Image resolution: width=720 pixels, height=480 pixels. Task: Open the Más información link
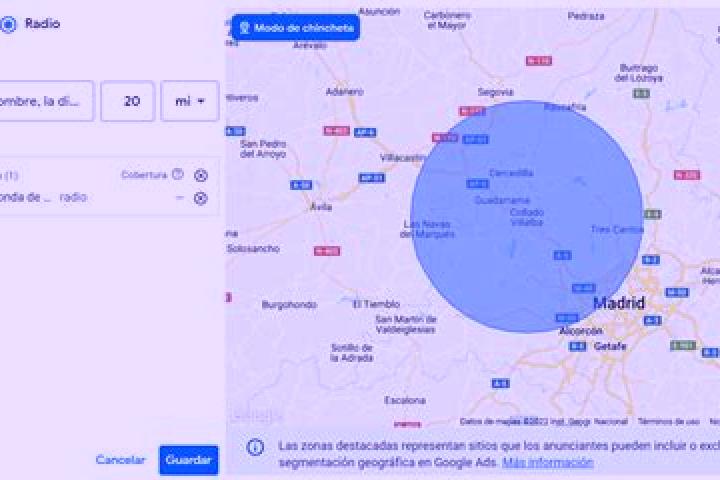(547, 462)
